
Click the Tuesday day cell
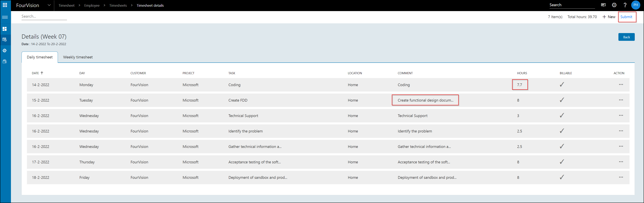click(86, 100)
